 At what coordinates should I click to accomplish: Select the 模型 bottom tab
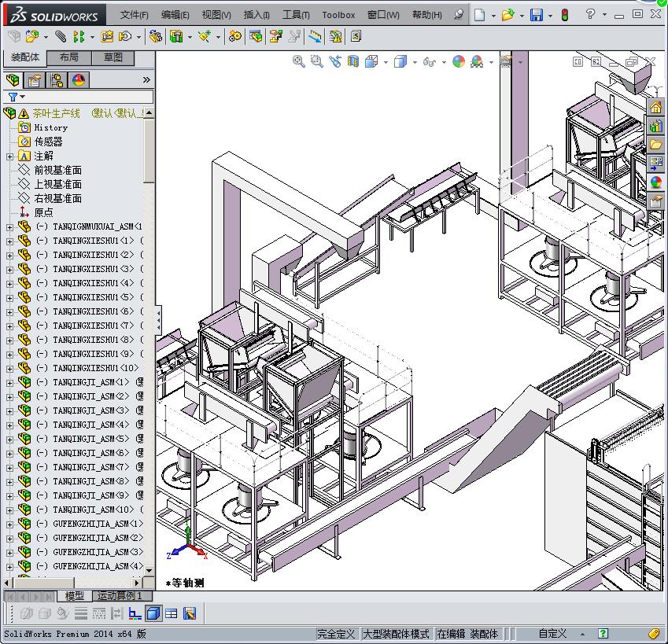tap(75, 596)
